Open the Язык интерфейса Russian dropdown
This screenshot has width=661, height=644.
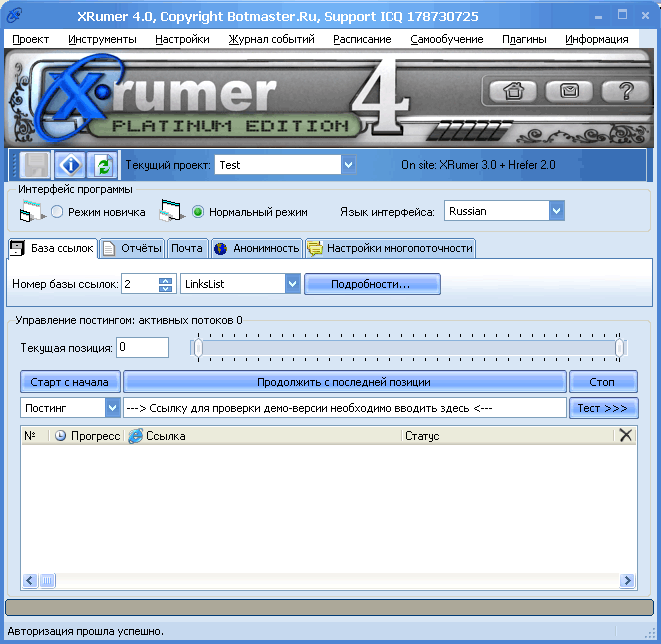point(556,211)
